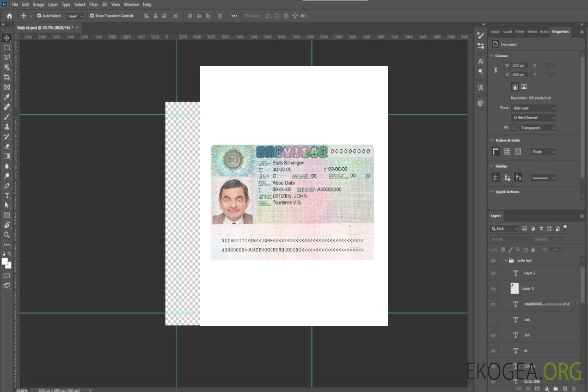
Task: Toggle the layer filter on/off switch
Action: click(x=565, y=228)
